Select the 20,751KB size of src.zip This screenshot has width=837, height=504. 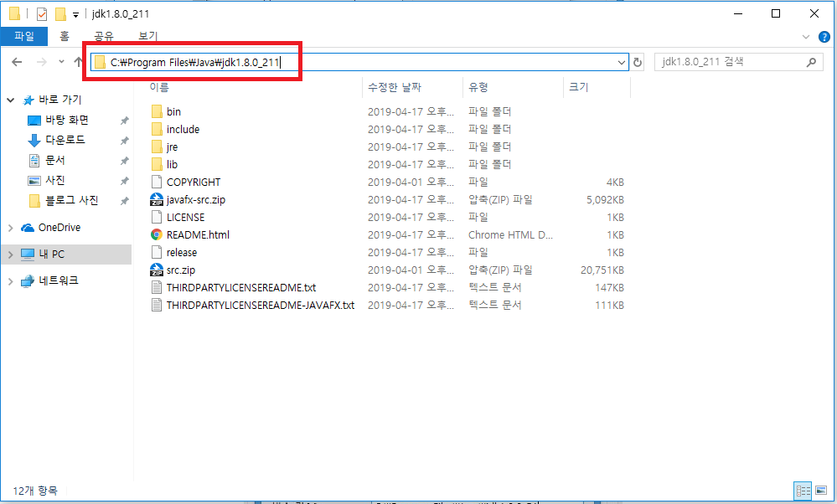pyautogui.click(x=602, y=270)
